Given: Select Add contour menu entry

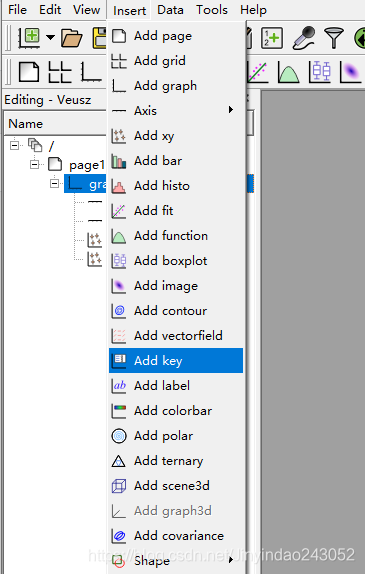Looking at the screenshot, I should click(x=176, y=311).
